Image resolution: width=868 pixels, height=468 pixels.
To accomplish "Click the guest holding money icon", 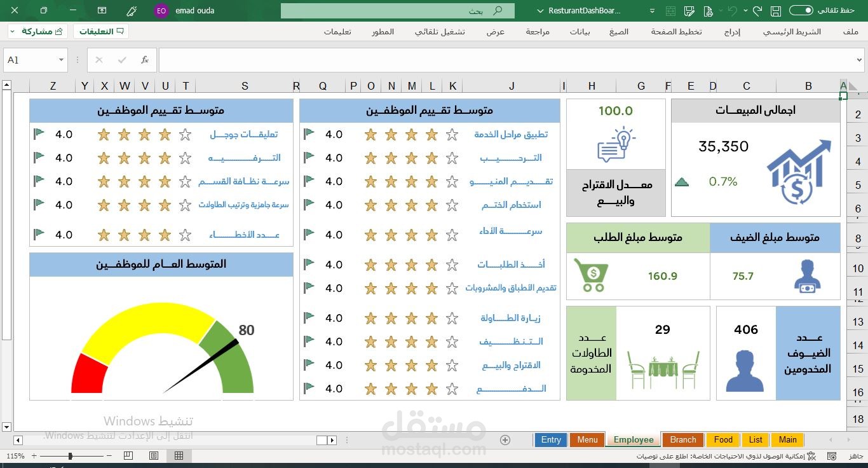I will click(x=807, y=277).
